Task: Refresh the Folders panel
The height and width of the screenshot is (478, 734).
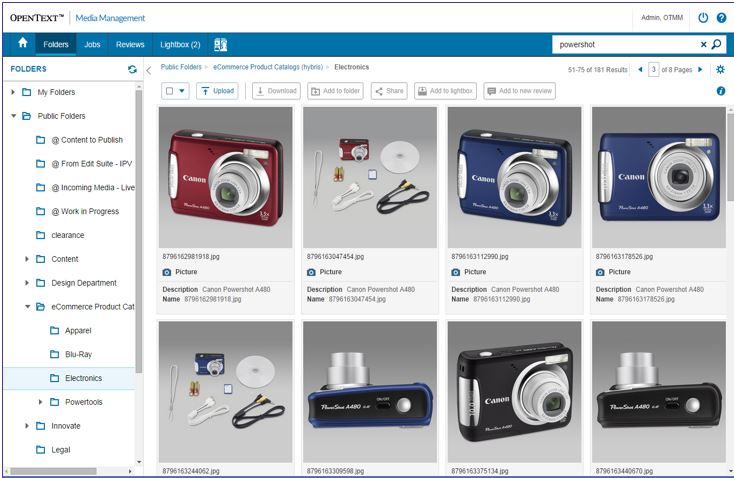Action: pos(132,69)
